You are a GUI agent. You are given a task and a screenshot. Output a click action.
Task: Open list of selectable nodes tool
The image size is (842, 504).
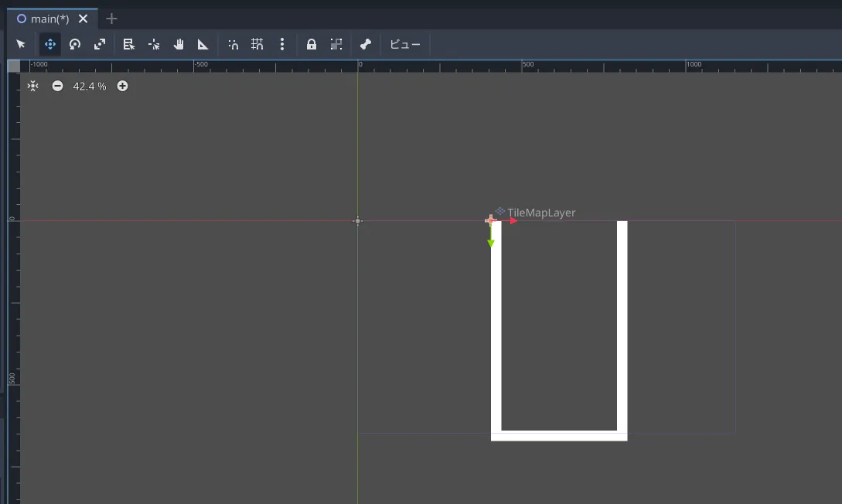[x=129, y=45]
